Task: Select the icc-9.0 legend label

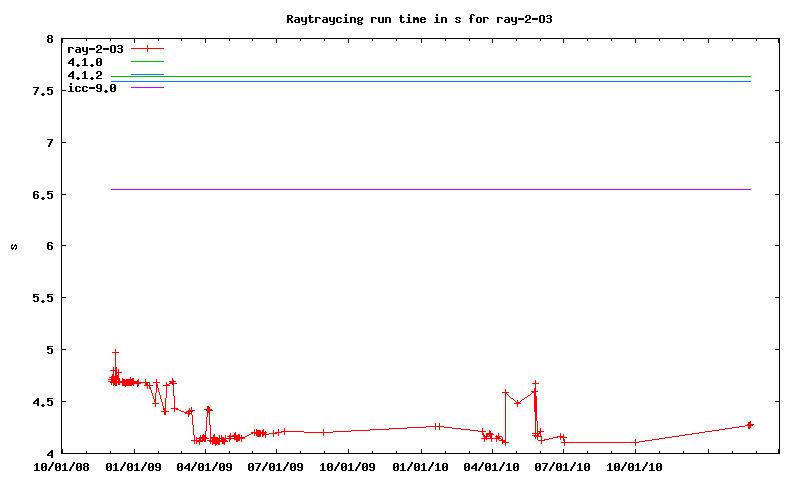Action: click(x=92, y=88)
